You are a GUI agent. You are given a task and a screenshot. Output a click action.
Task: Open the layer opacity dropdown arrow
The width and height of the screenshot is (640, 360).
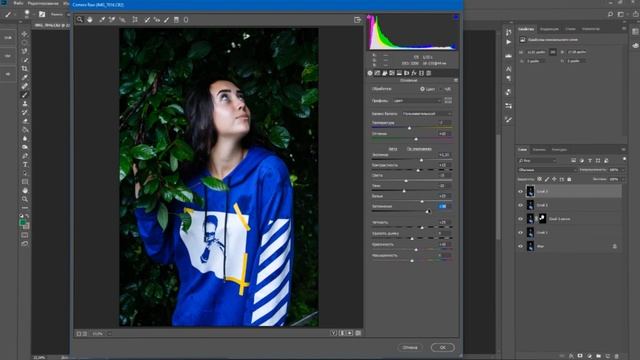click(622, 169)
